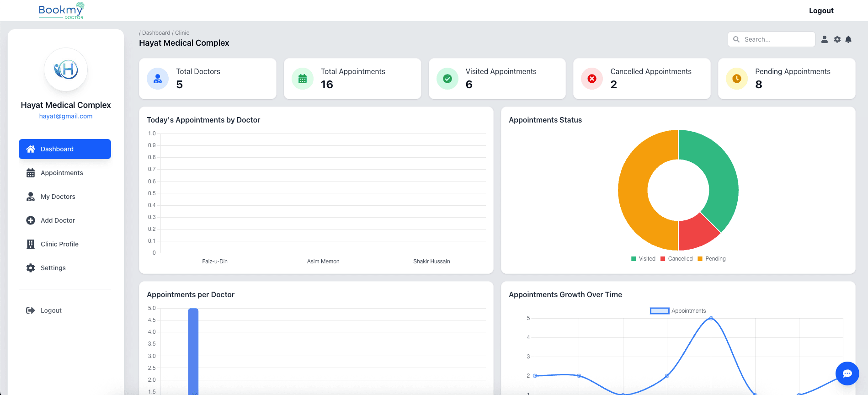Click the Hayat Medical Complex clinic avatar

click(66, 69)
